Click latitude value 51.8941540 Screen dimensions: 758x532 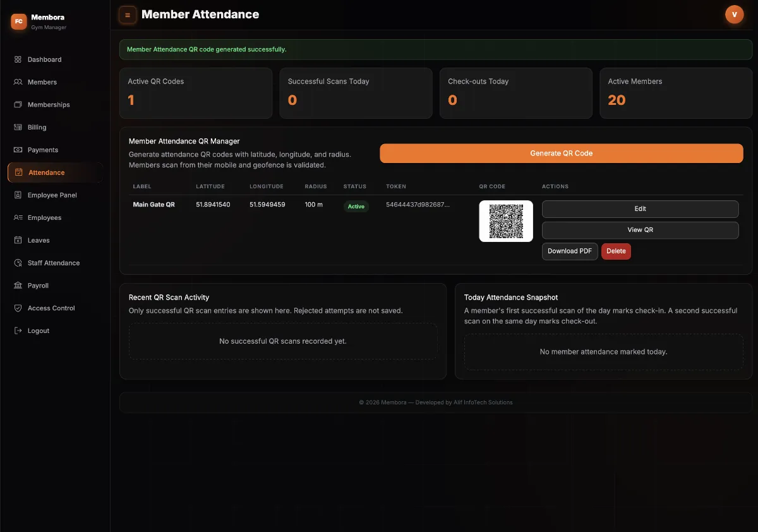213,205
